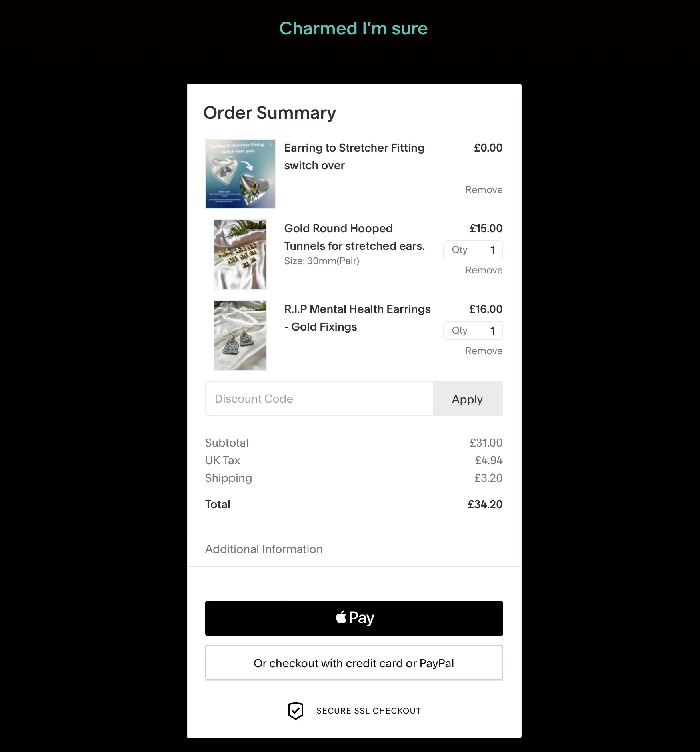Remove the Gold Round Hooped Tunnels item
Image resolution: width=700 pixels, height=752 pixels.
click(x=484, y=270)
